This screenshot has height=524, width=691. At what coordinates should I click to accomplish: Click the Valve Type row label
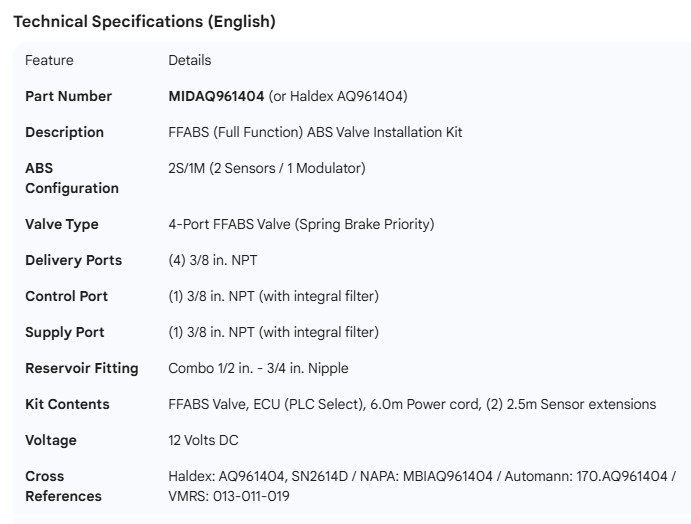click(62, 224)
